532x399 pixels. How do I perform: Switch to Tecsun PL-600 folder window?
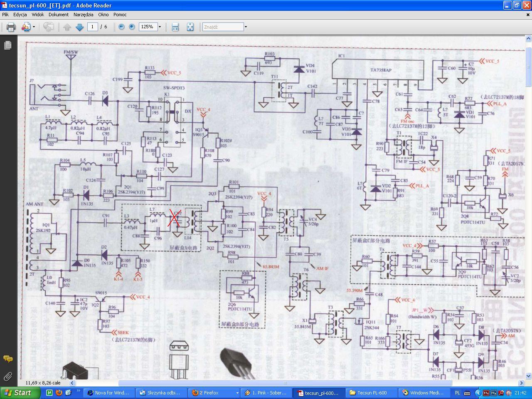coord(371,393)
